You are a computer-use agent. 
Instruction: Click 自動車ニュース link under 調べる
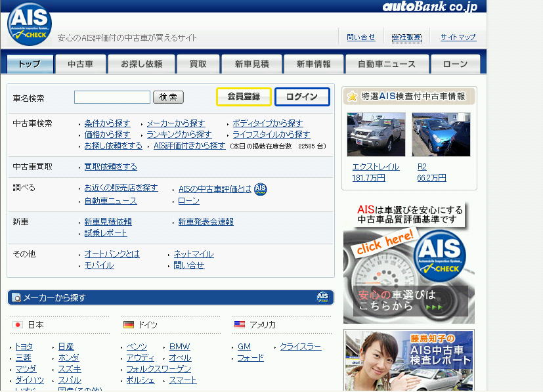(111, 201)
